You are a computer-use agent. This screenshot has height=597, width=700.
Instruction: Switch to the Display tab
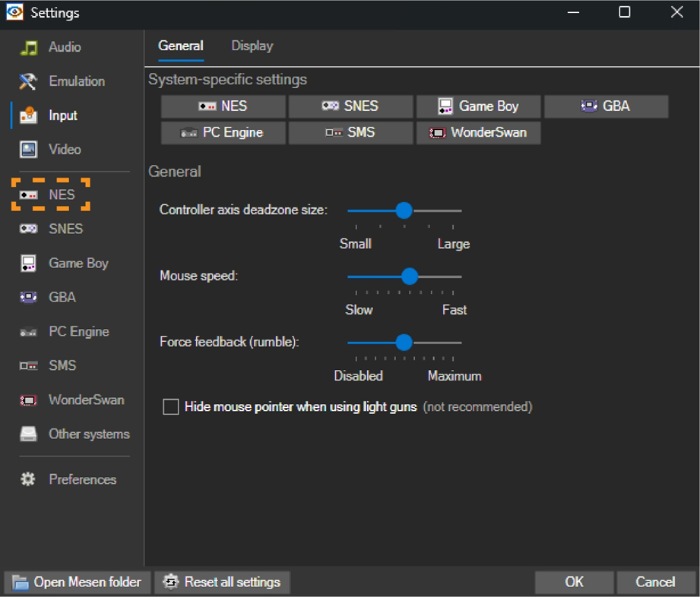(252, 46)
